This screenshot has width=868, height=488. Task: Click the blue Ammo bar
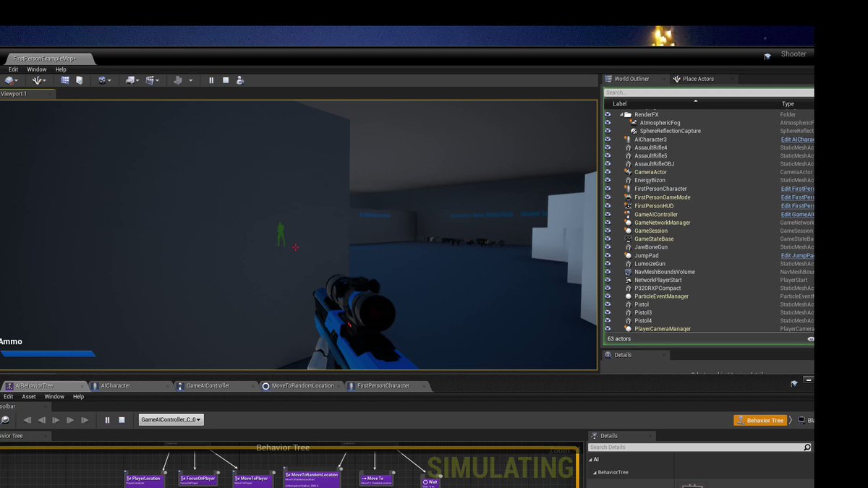pyautogui.click(x=47, y=354)
